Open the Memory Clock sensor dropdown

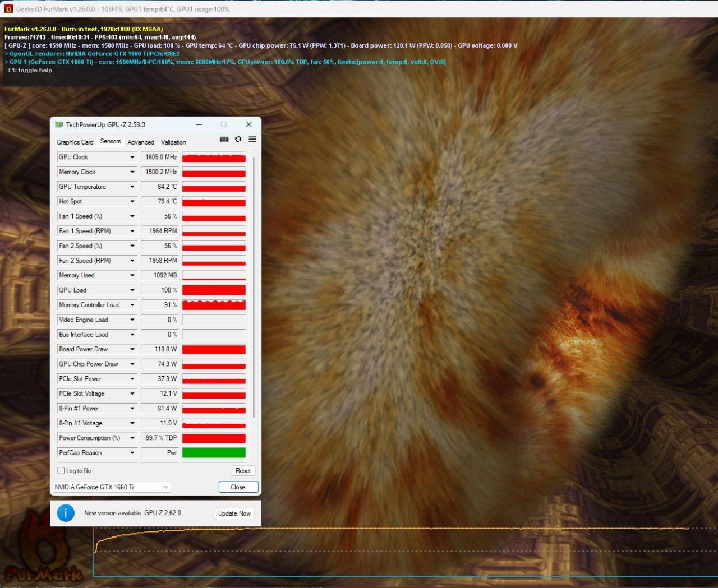click(132, 172)
